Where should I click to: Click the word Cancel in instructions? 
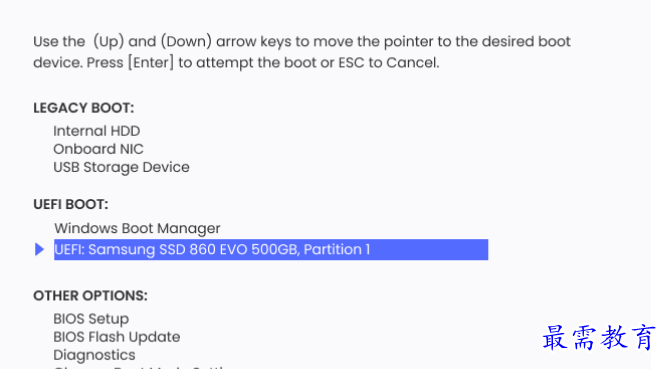click(411, 63)
